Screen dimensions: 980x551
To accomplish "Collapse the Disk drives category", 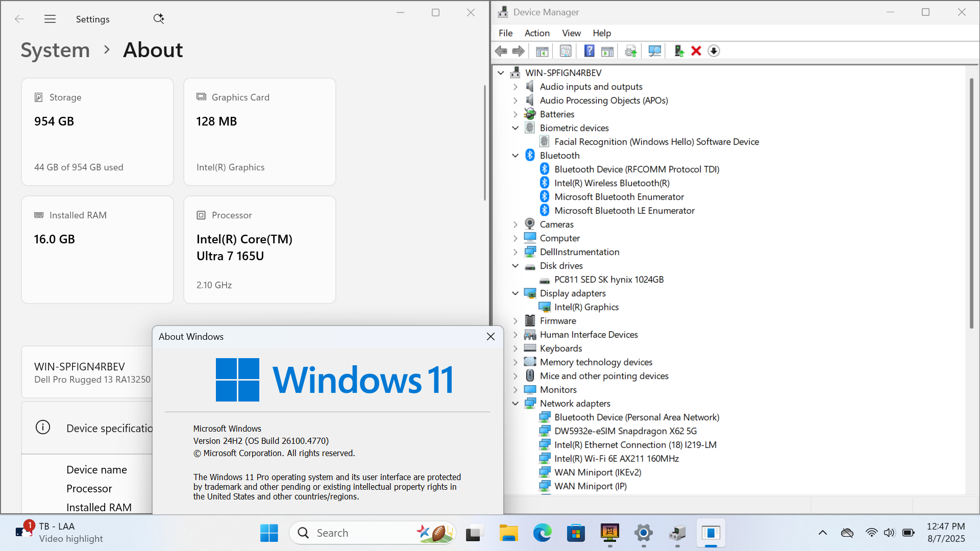I will (x=516, y=266).
